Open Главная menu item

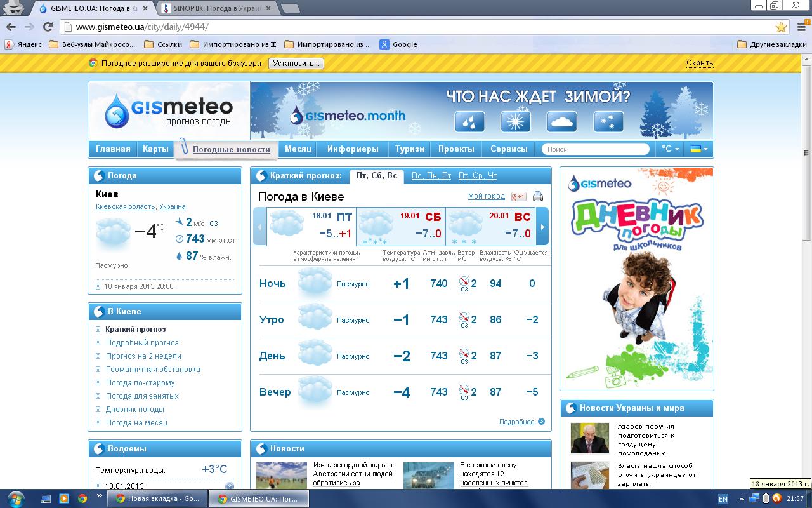(113, 149)
